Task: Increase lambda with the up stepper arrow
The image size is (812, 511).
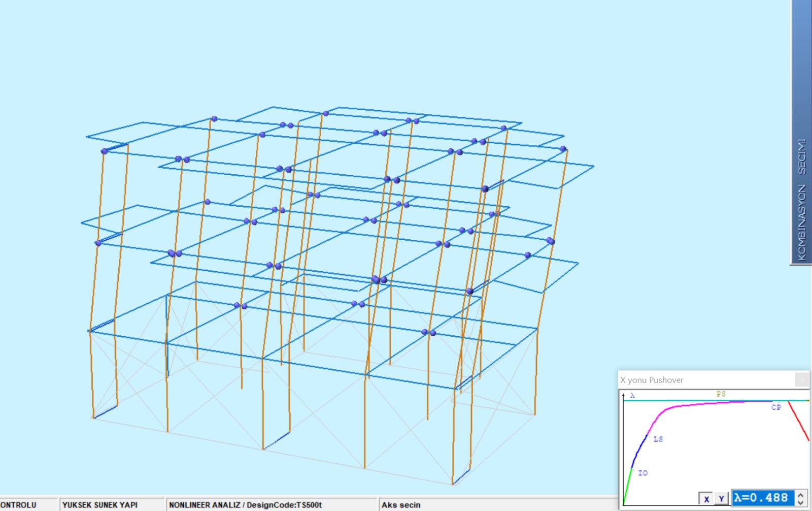Action: point(801,494)
